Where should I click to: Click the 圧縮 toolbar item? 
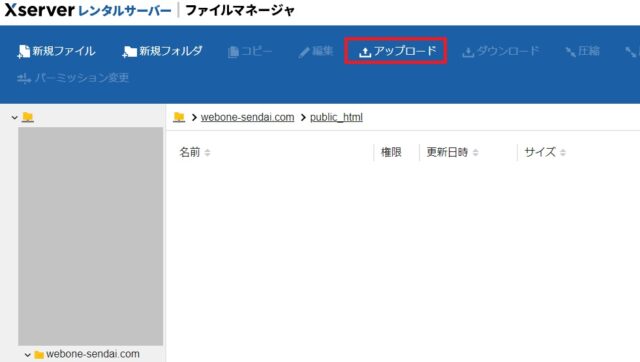click(x=582, y=51)
